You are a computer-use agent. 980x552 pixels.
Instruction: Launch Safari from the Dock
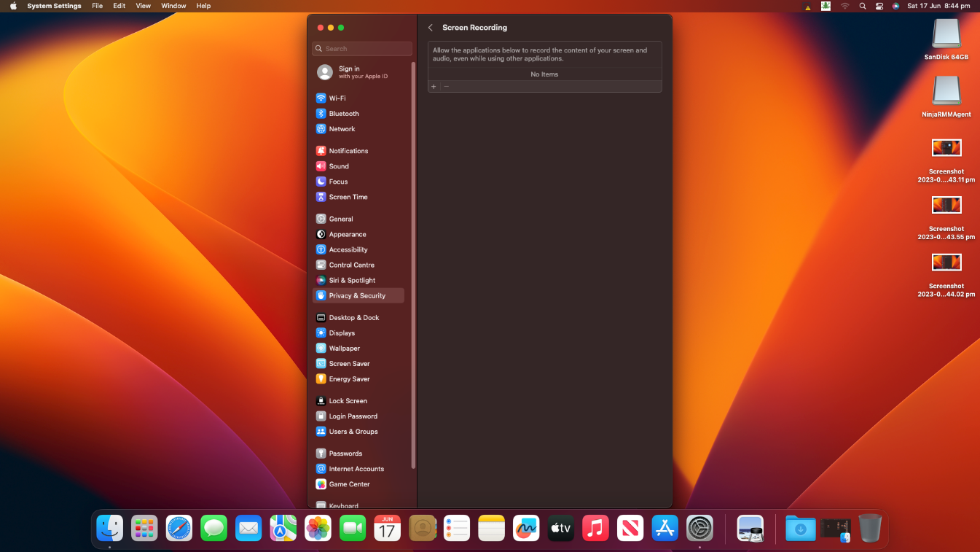[179, 528]
